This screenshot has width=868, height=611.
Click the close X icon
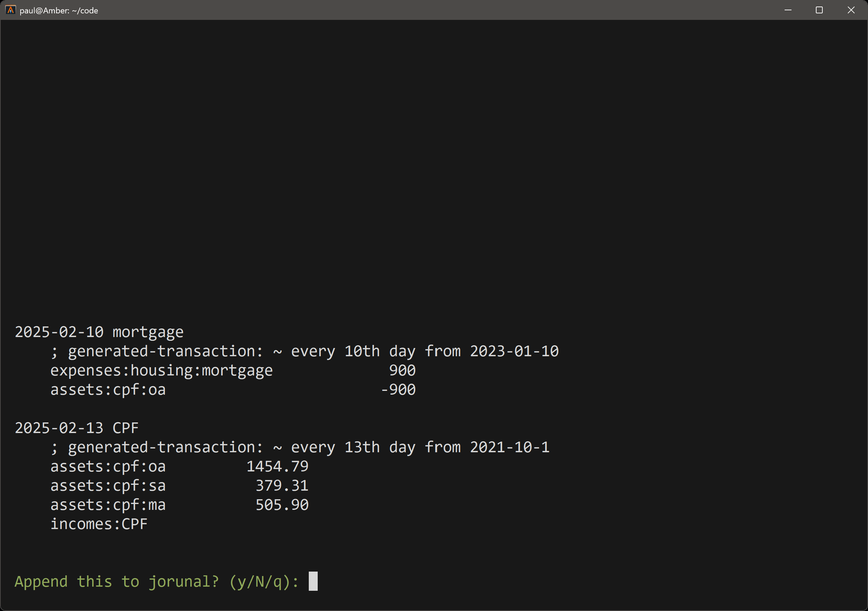[851, 10]
